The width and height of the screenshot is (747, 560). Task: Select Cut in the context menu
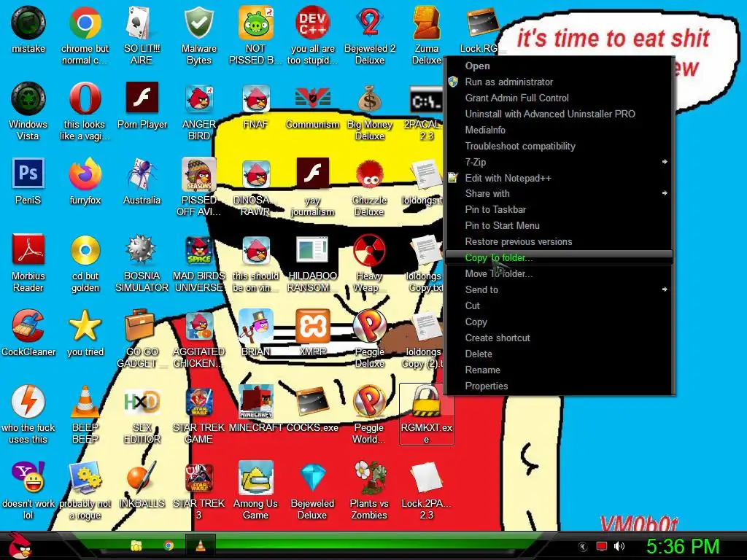pos(560,306)
